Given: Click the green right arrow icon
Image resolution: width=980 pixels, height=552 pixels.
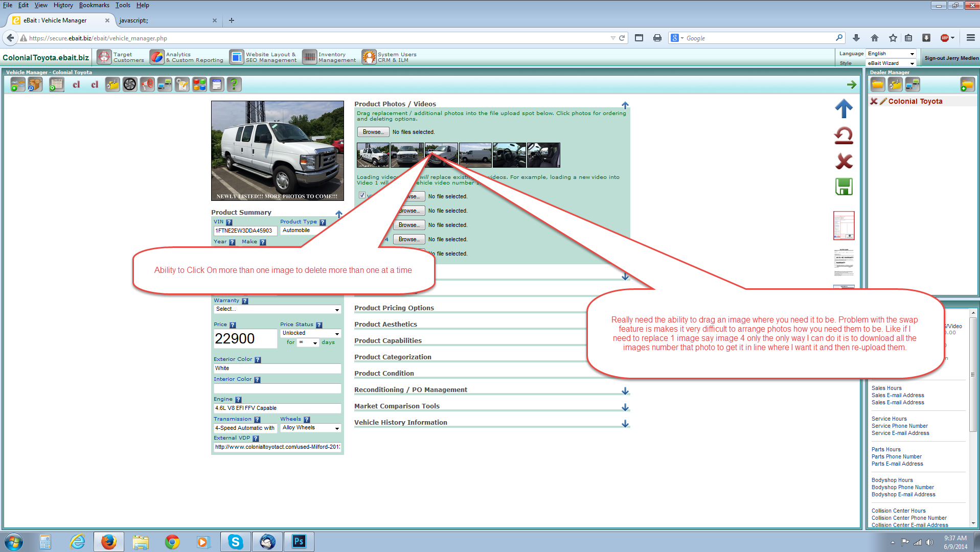Looking at the screenshot, I should (x=851, y=84).
